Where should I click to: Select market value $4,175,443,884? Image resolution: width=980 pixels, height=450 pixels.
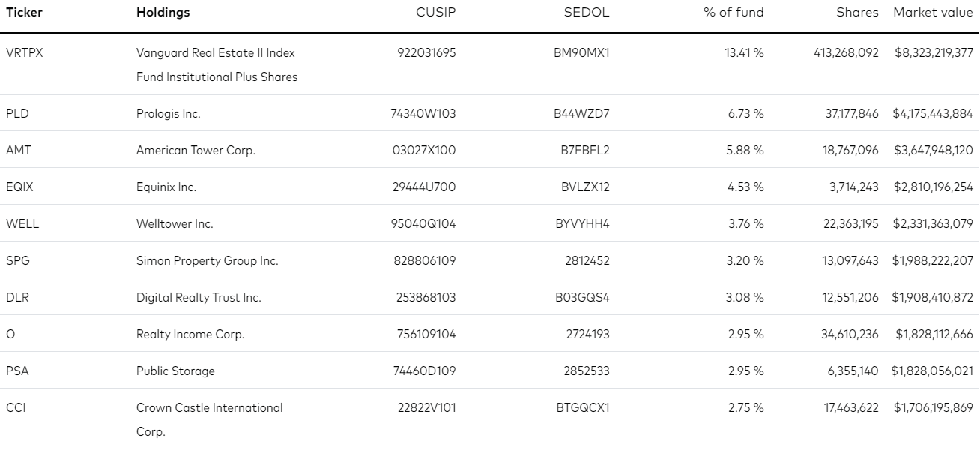[933, 114]
